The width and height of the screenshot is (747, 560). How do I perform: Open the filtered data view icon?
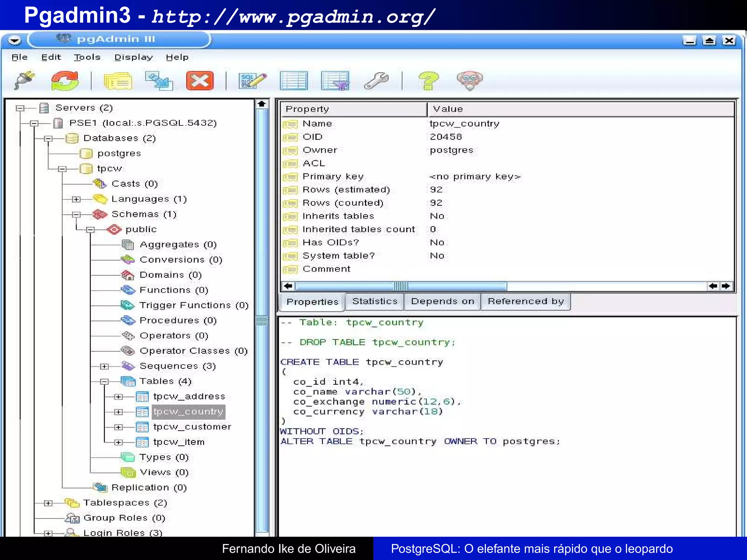335,81
